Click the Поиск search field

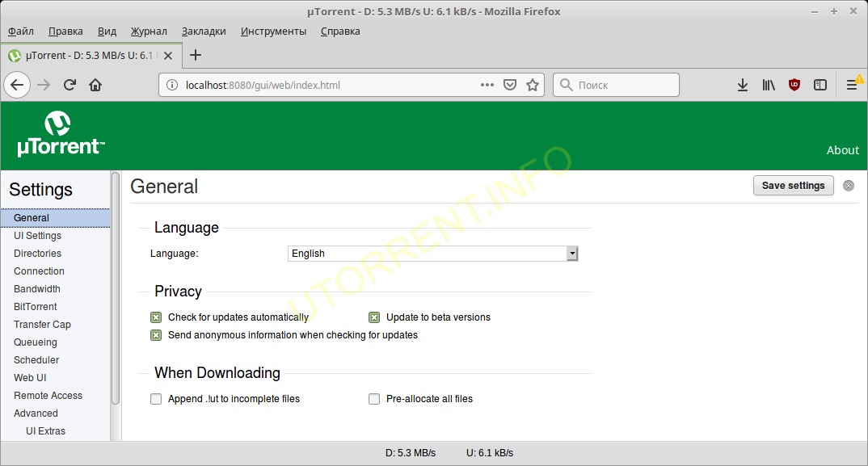616,85
